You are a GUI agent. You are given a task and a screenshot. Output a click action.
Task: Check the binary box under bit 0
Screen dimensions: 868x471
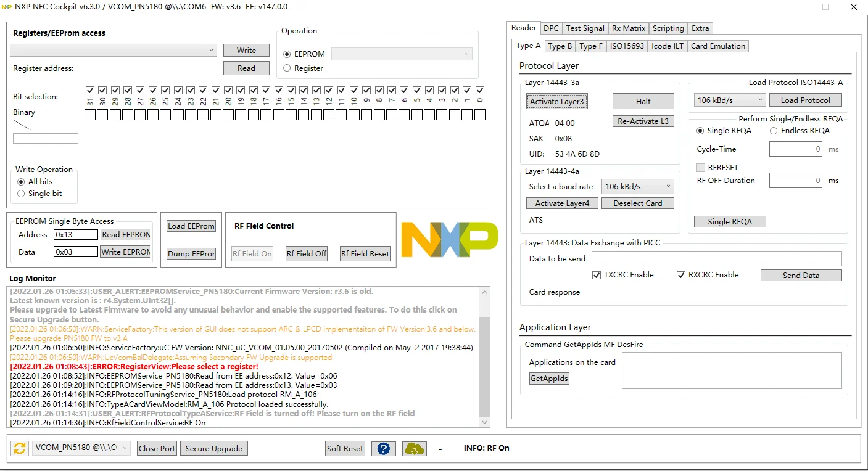click(x=480, y=115)
